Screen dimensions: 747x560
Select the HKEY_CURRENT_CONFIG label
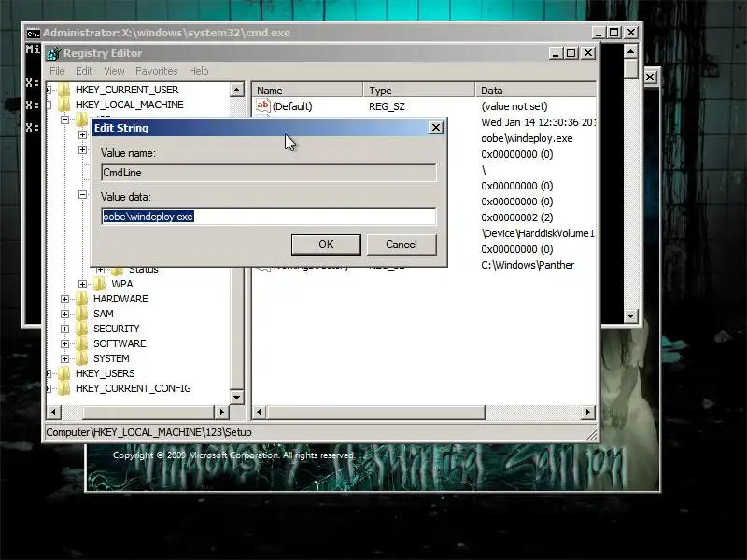133,388
